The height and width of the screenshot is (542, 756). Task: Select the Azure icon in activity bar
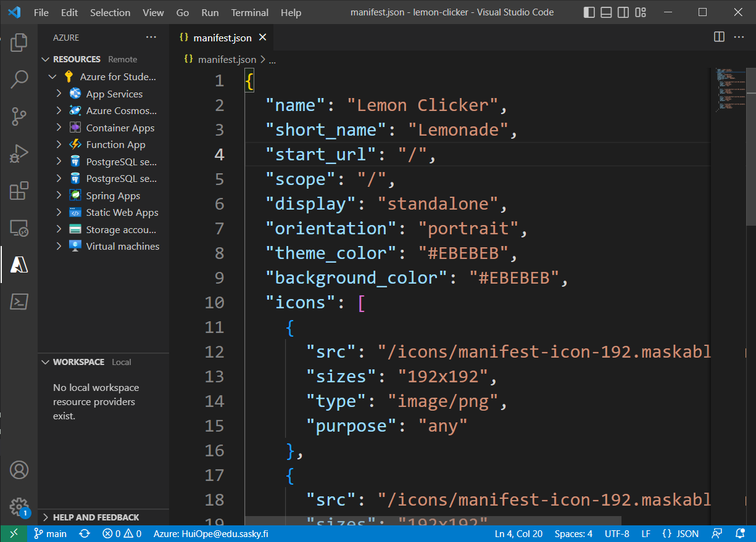(x=19, y=265)
